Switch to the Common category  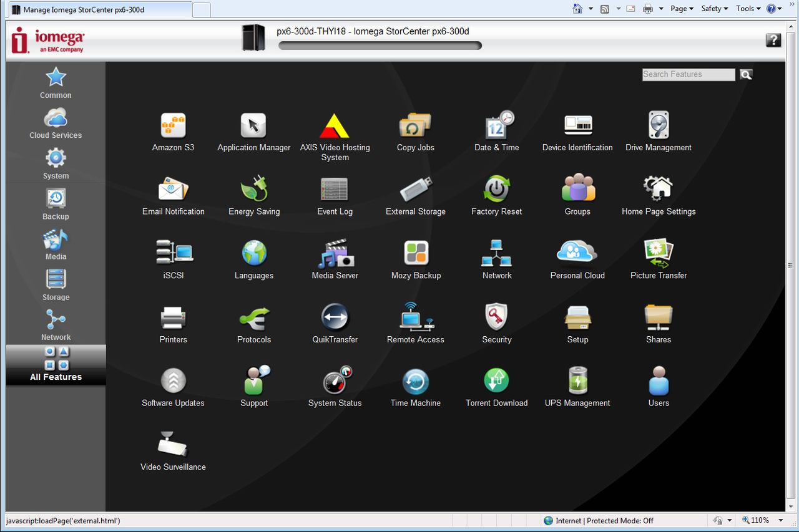click(56, 83)
